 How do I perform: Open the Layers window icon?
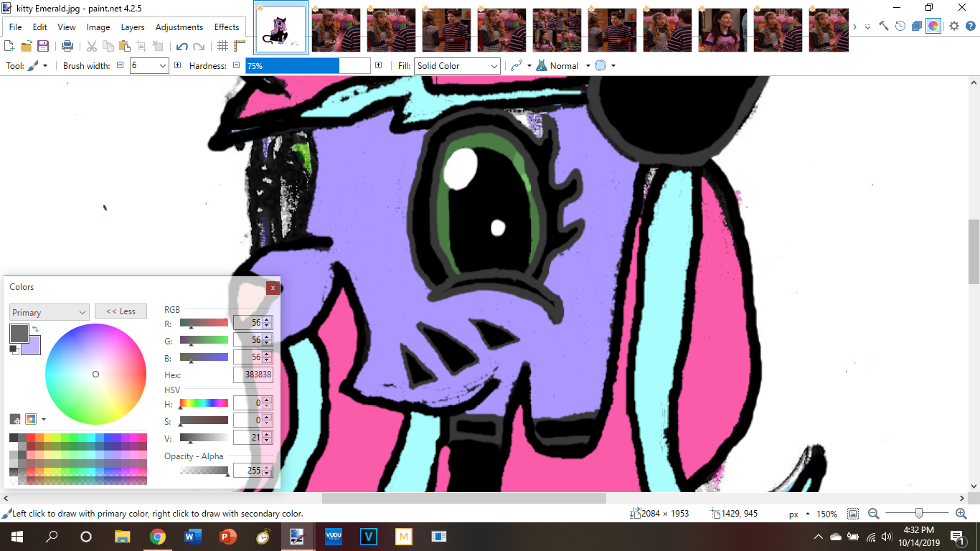[917, 26]
